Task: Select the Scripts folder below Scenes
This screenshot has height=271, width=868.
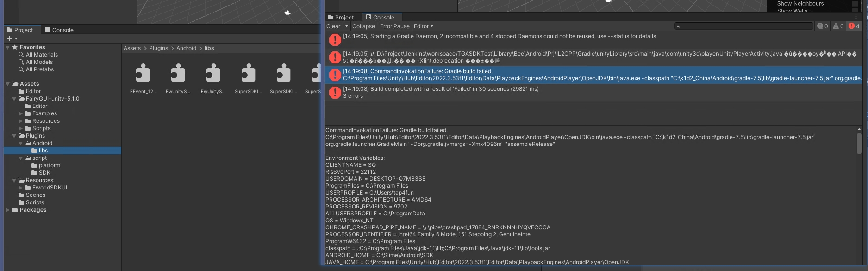Action: pyautogui.click(x=31, y=202)
